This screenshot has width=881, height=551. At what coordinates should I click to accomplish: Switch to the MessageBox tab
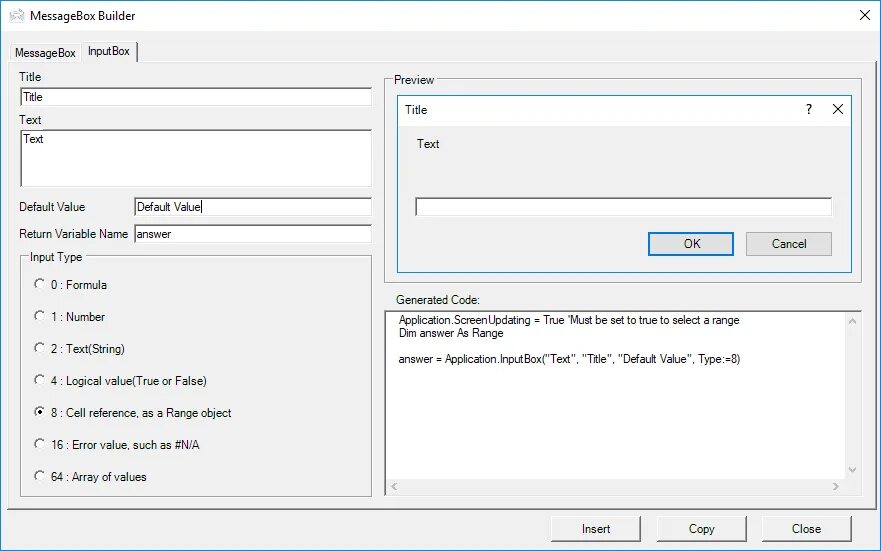point(45,53)
